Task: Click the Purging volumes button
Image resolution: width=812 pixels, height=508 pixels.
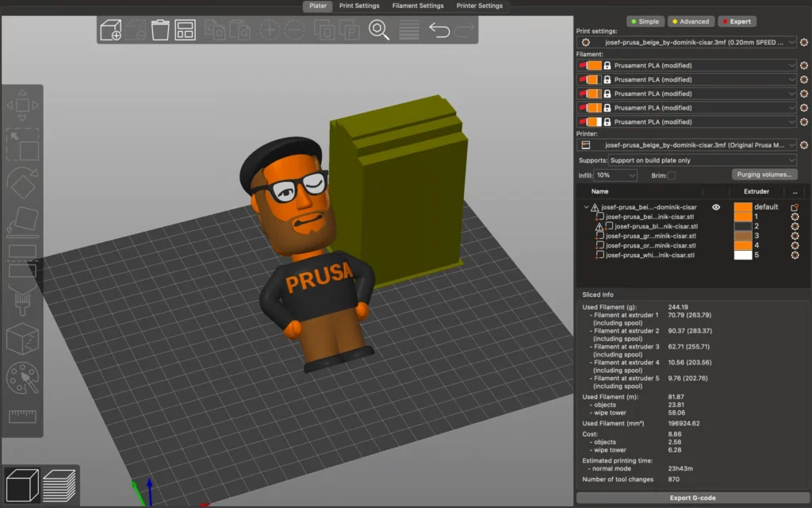Action: [764, 175]
